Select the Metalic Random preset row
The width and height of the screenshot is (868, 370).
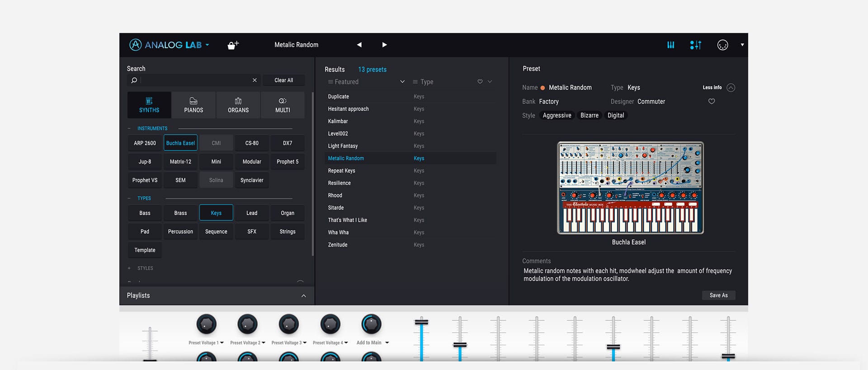(x=410, y=158)
